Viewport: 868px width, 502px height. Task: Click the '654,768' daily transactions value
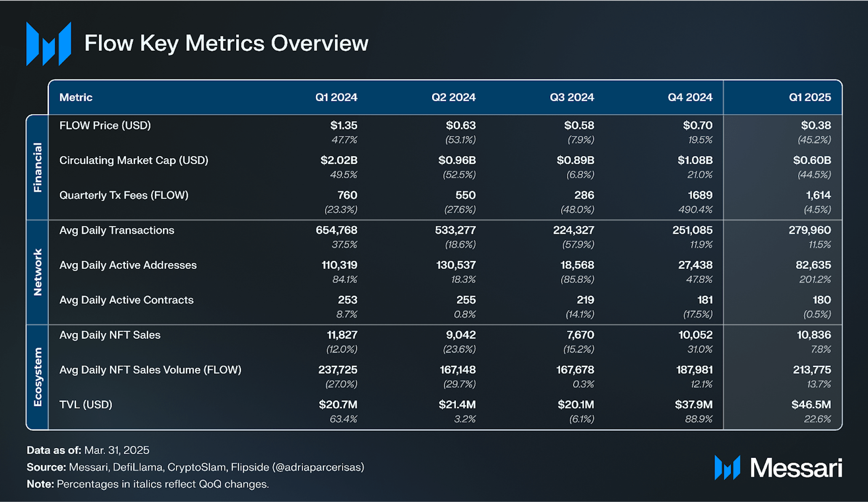[x=336, y=230]
